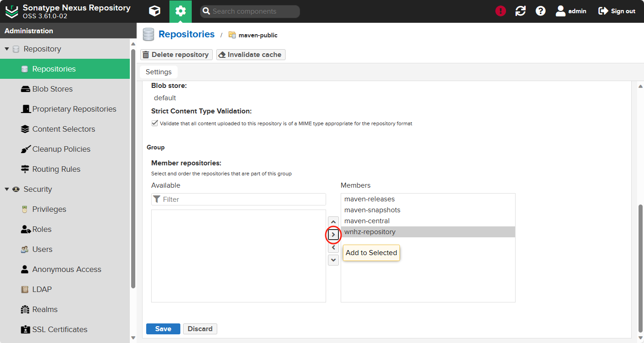Click the Anonymous Access person icon
This screenshot has height=343, width=644.
click(25, 269)
